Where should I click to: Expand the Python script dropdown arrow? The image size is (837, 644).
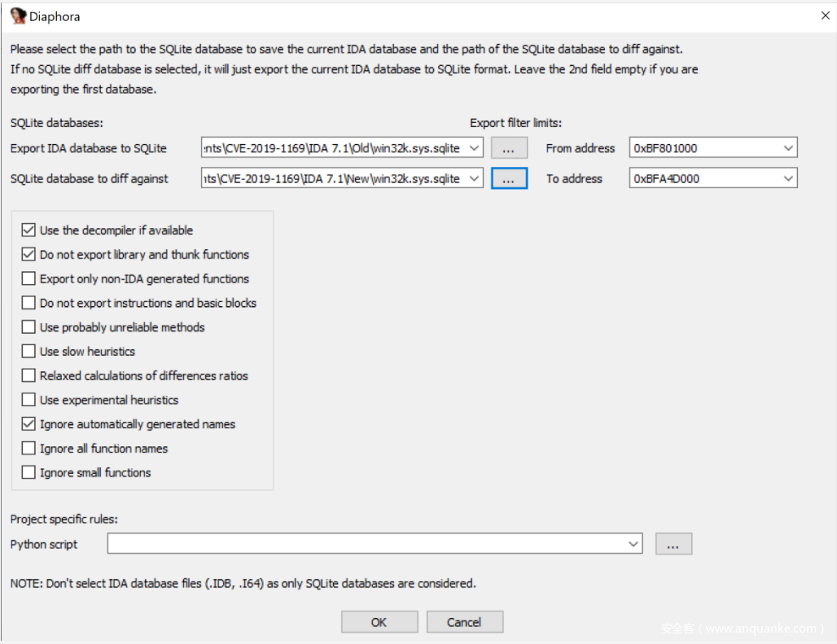(x=633, y=545)
